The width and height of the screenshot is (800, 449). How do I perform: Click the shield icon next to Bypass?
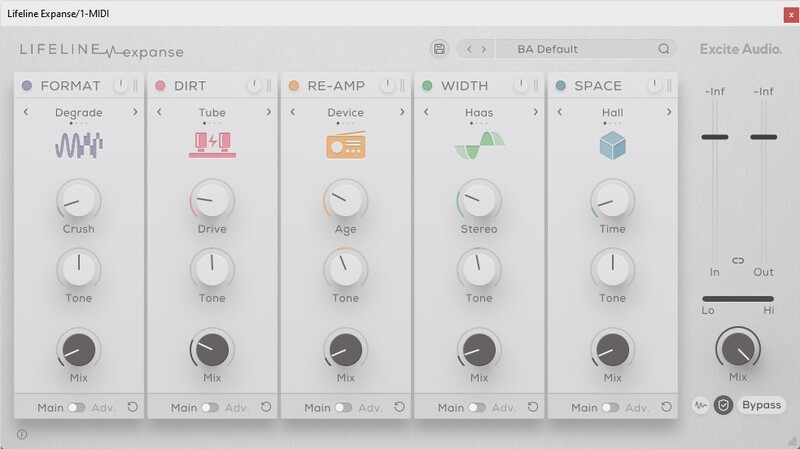pos(723,406)
